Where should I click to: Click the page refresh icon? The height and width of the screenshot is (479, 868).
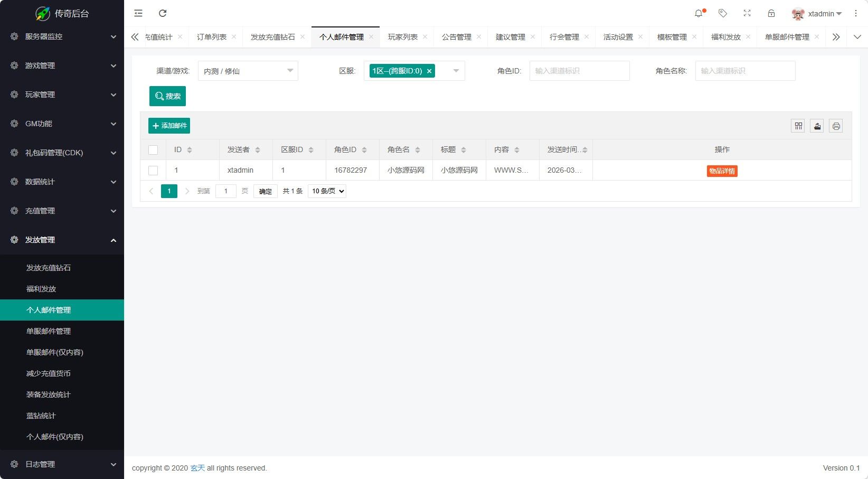(x=163, y=13)
